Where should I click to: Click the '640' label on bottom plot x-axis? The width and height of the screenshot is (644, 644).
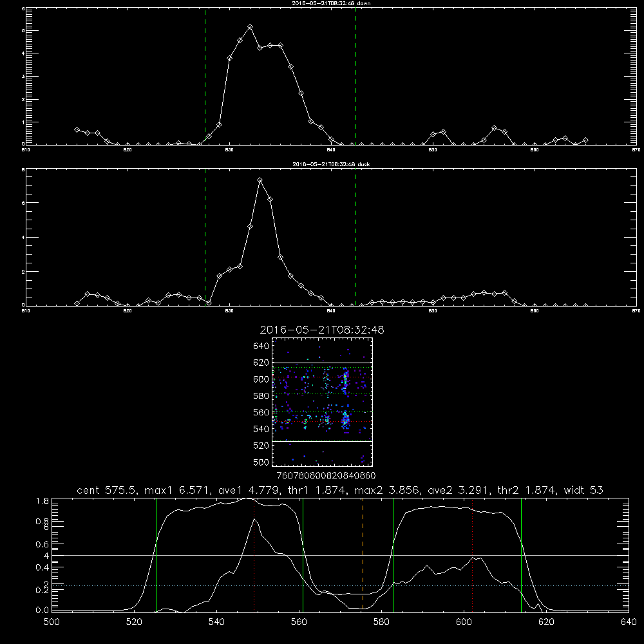click(629, 622)
